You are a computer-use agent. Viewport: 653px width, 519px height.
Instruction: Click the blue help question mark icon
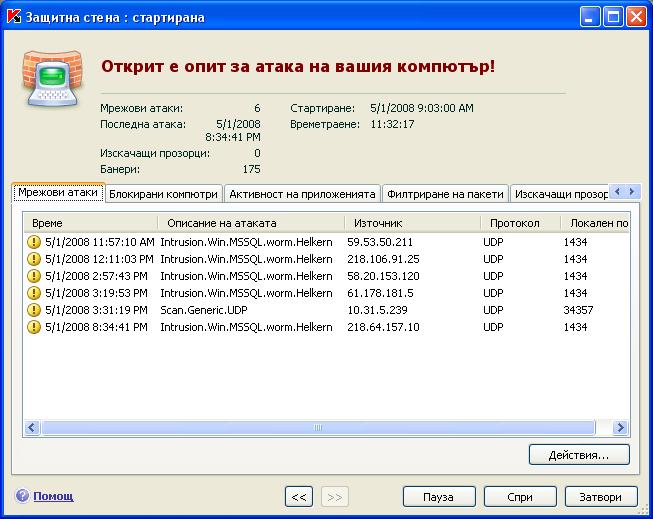point(22,496)
